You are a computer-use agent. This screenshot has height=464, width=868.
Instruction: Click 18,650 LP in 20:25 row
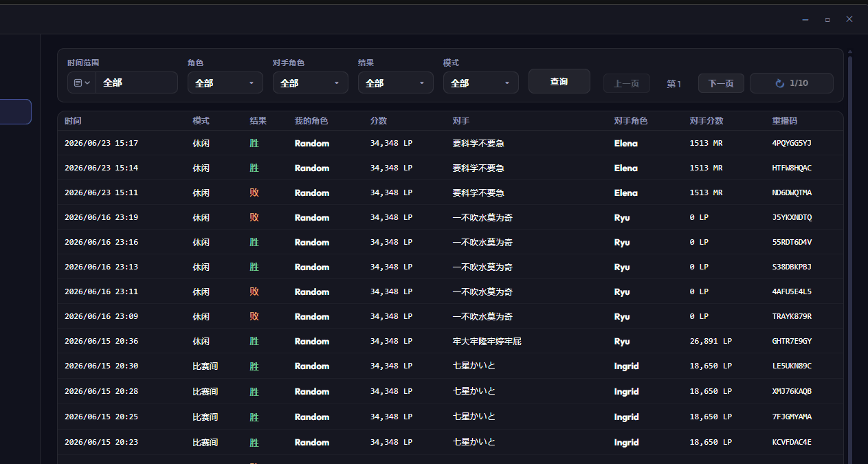(x=711, y=417)
